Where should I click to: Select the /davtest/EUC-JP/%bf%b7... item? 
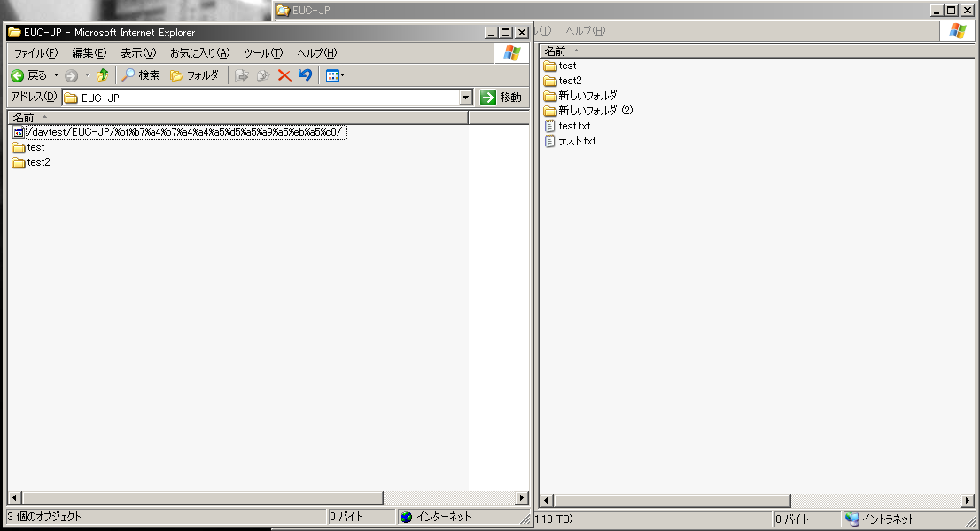tap(179, 132)
